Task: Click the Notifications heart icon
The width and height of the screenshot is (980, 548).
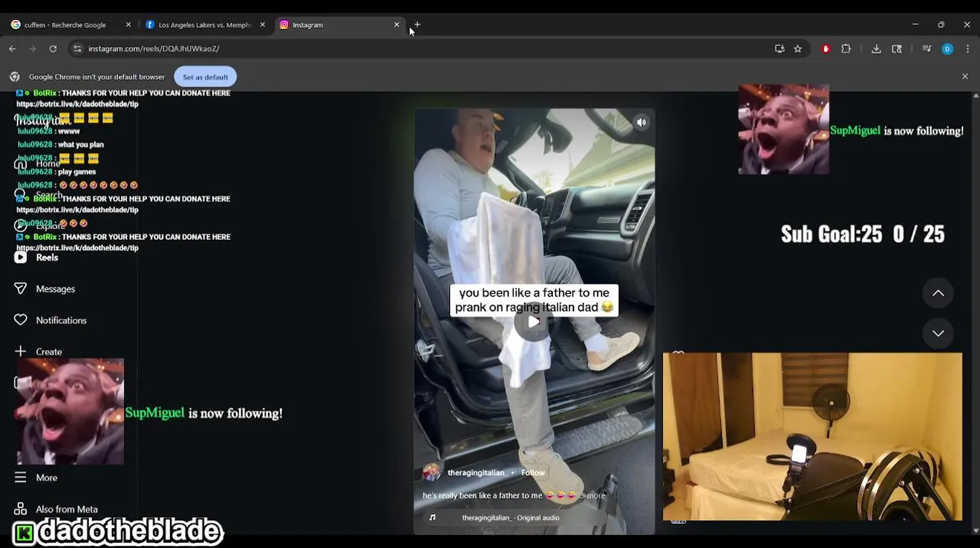Action: [x=21, y=320]
